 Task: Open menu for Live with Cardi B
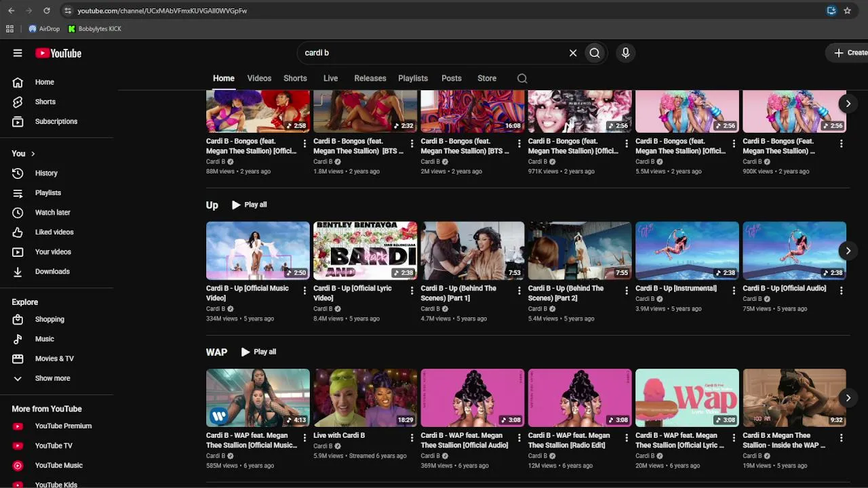click(412, 437)
